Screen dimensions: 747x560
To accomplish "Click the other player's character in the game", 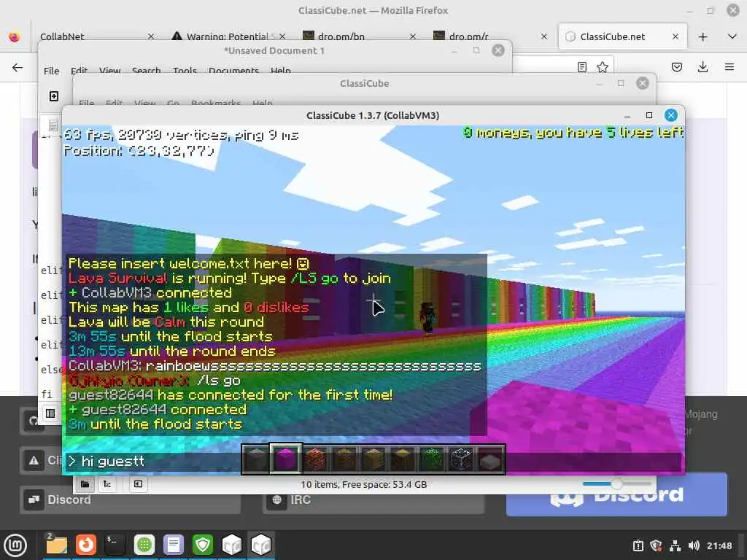I will (427, 316).
